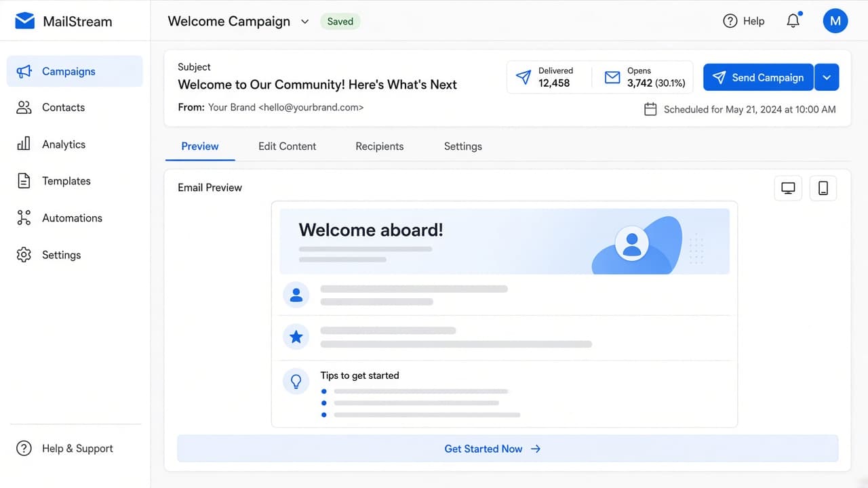Click the star icon in the email preview
868x488 pixels.
[x=296, y=337]
